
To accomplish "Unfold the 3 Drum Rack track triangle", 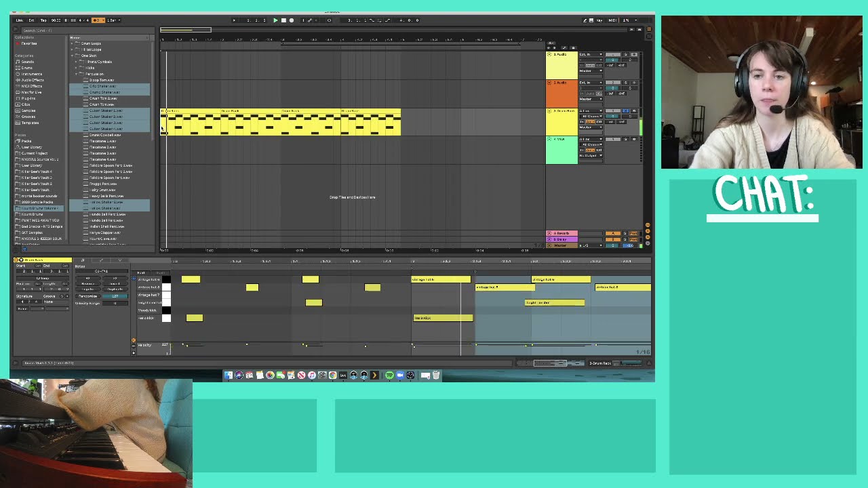I will (550, 111).
